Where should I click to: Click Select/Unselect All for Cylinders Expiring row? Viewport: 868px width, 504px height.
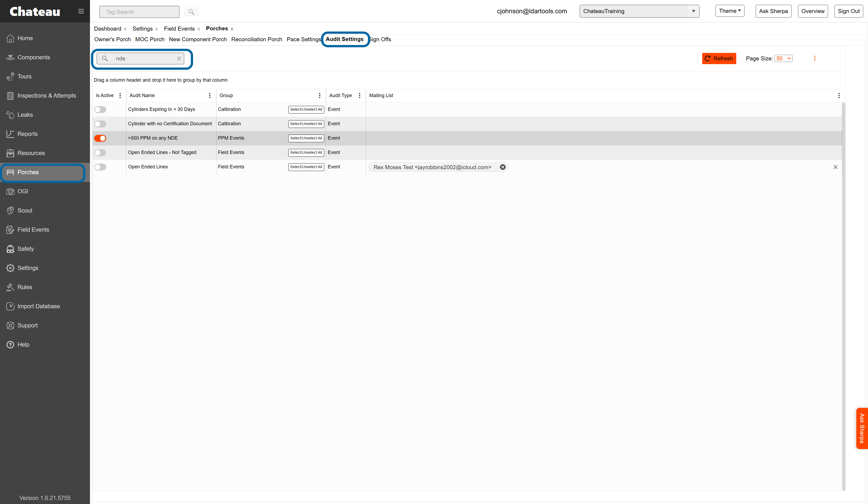[x=306, y=110]
